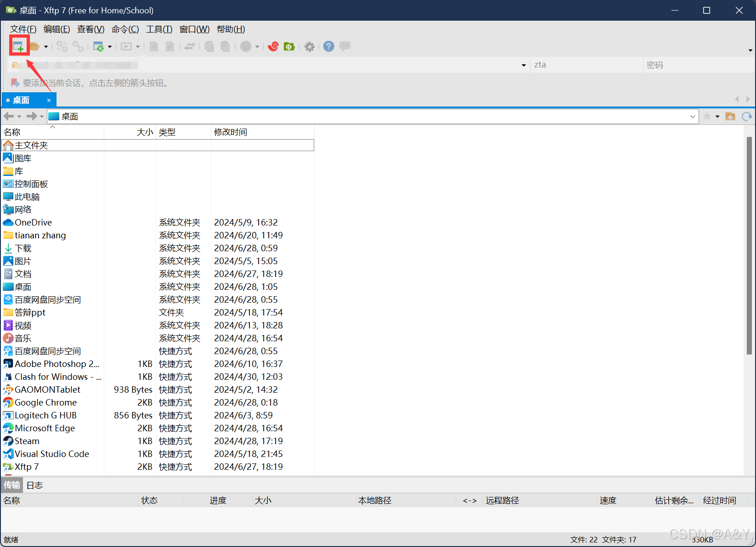Click the Paste toolbar icon
Image resolution: width=756 pixels, height=547 pixels.
[x=225, y=46]
